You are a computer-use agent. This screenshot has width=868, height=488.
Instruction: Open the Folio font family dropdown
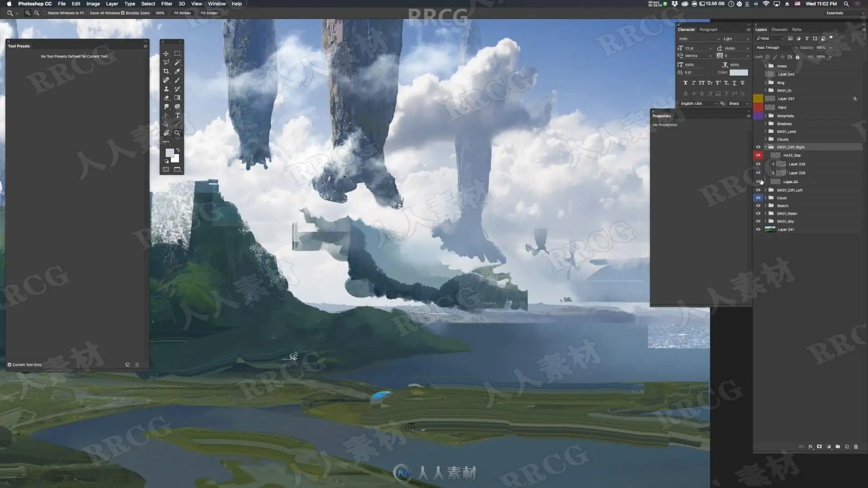[x=699, y=39]
